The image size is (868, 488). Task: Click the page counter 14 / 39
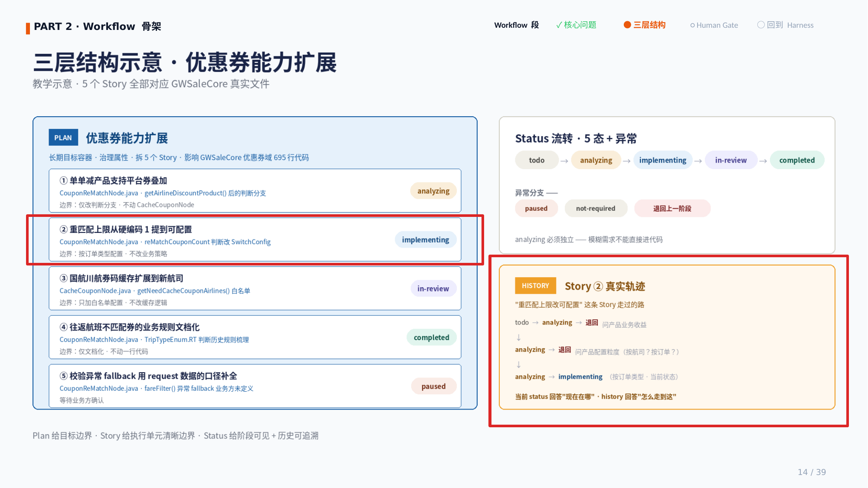click(x=812, y=472)
